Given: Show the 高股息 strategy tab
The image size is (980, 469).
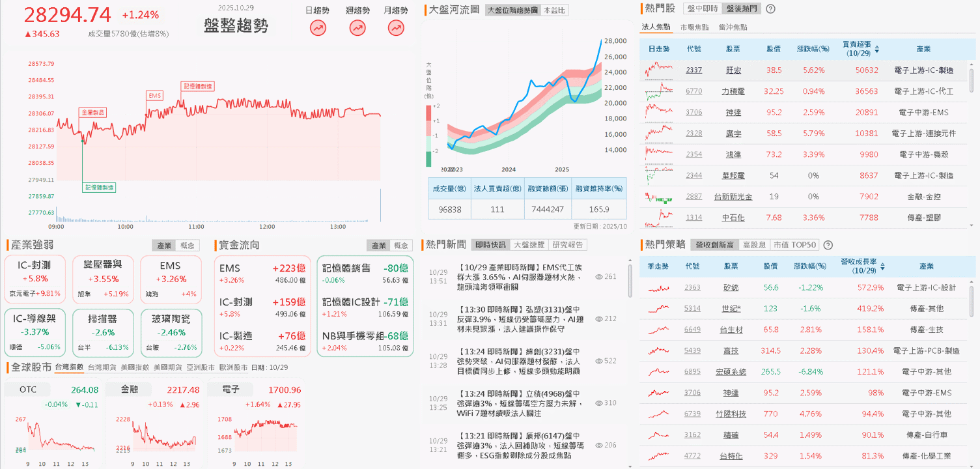Looking at the screenshot, I should click(x=754, y=245).
